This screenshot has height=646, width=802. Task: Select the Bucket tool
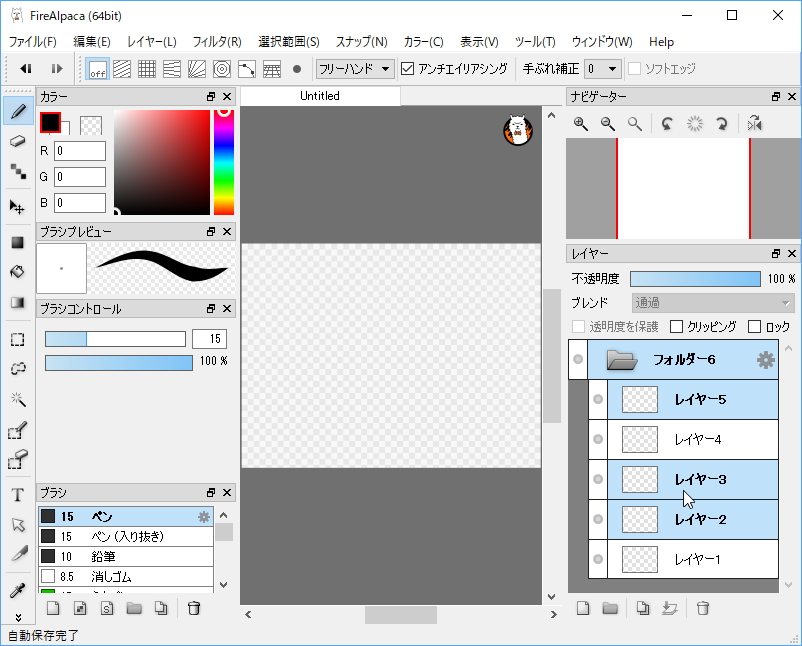click(x=18, y=272)
